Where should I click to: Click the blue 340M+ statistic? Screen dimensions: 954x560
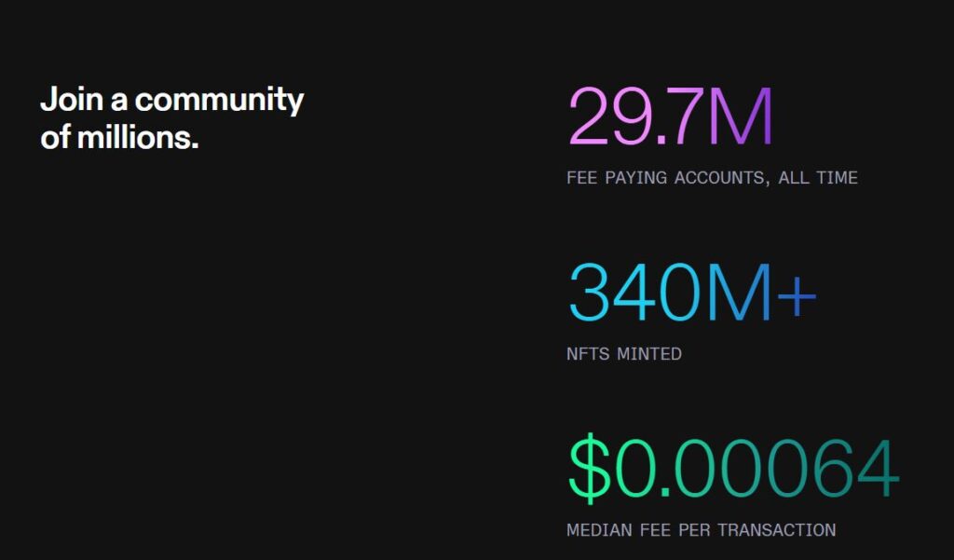click(691, 294)
